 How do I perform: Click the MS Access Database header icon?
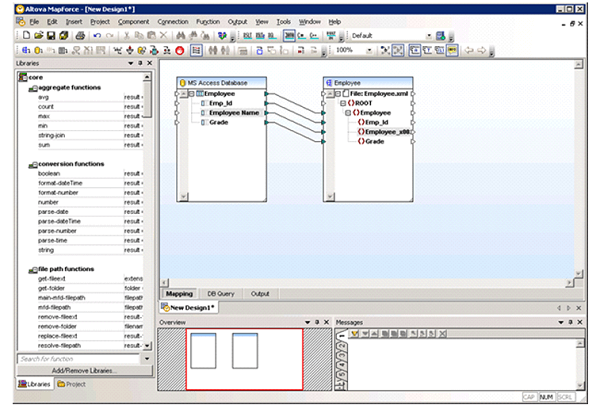click(x=183, y=83)
